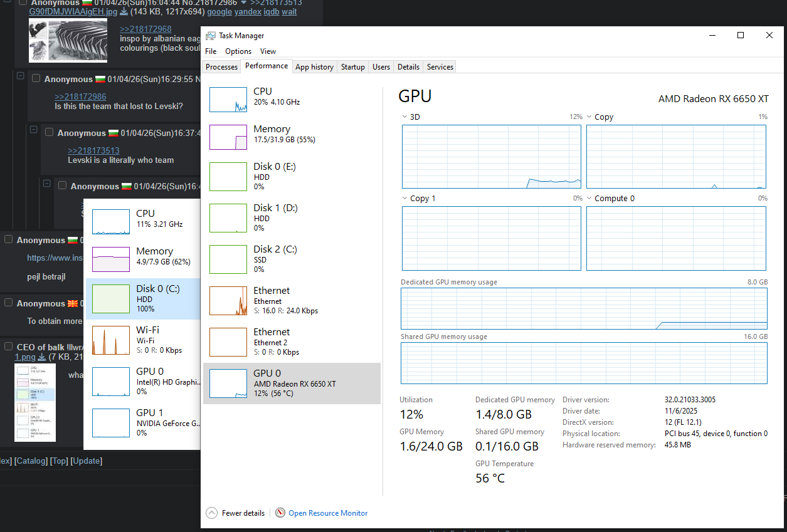Switch to the Startup tab

pyautogui.click(x=353, y=67)
